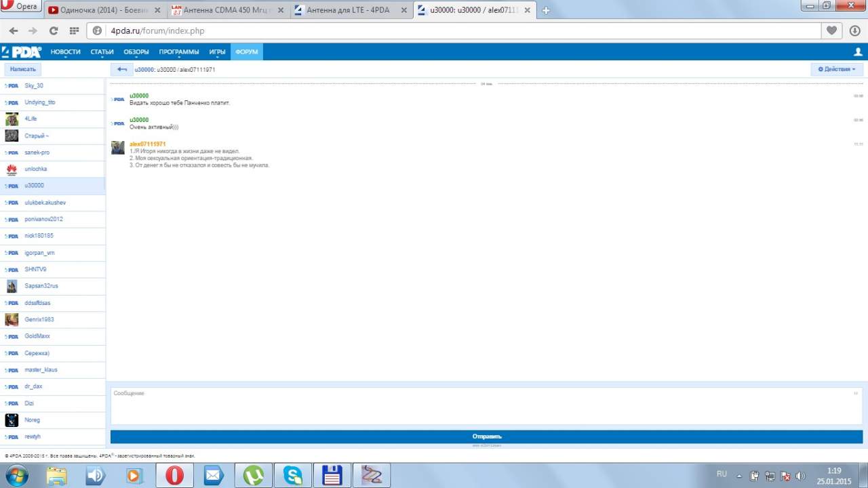The image size is (868, 488).
Task: Open the browser downloads button
Action: [x=854, y=30]
